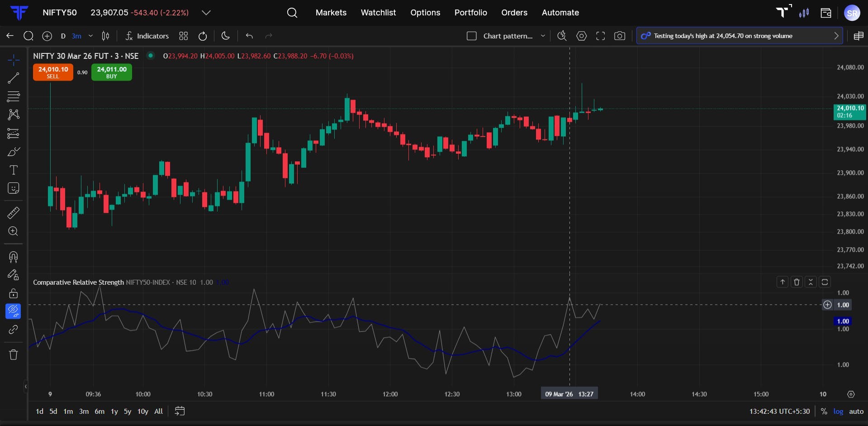Open chart settings gear on time axis
The width and height of the screenshot is (868, 426).
[851, 394]
